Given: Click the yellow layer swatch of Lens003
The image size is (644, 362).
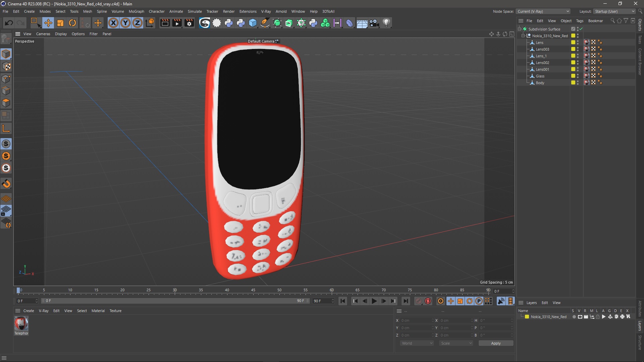Looking at the screenshot, I should 573,49.
